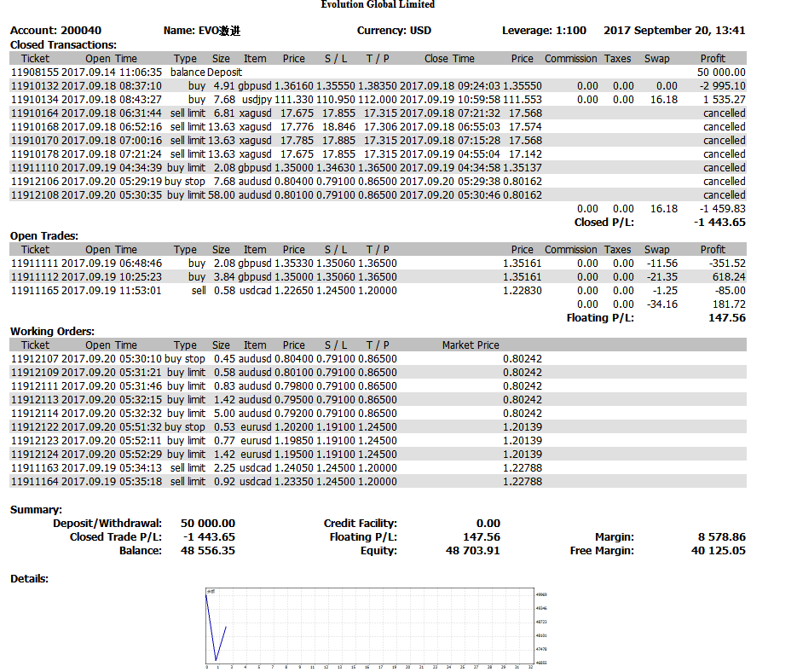
Task: Select ticket number 11910132
Action: [35, 86]
